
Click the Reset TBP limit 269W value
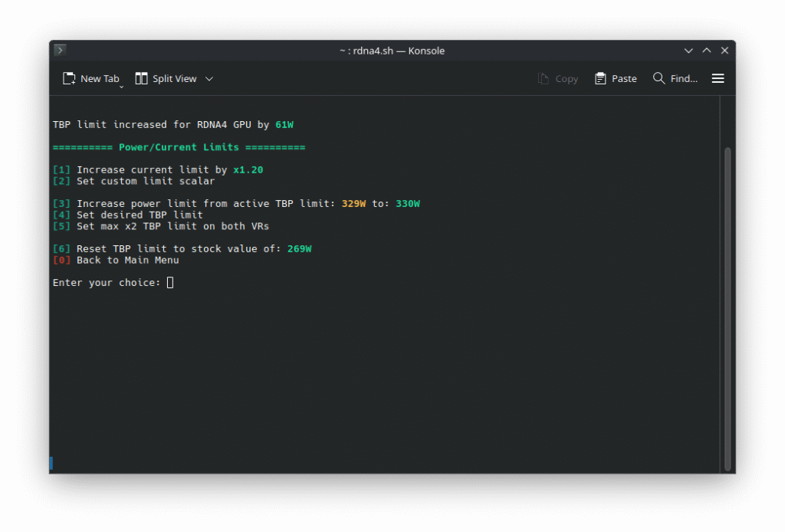299,249
